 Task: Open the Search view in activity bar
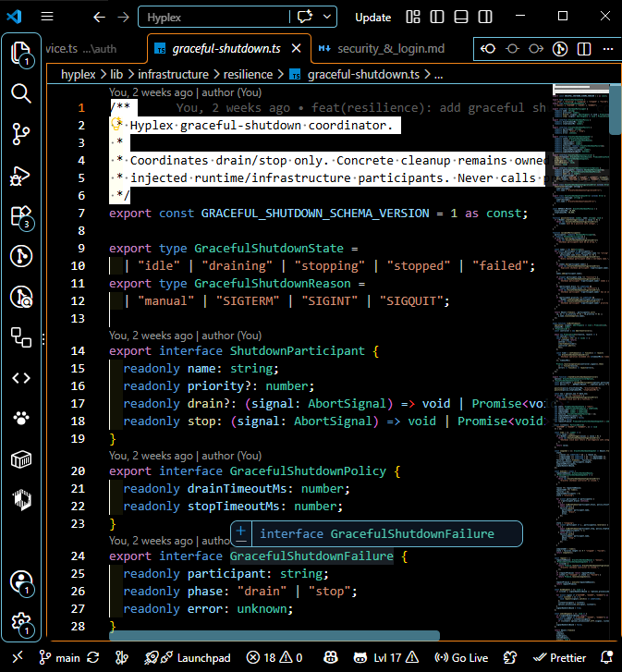[21, 93]
